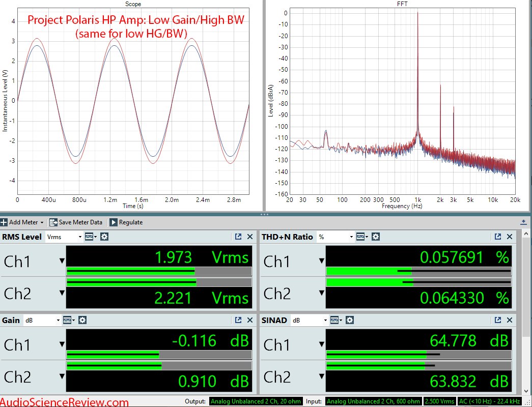The height and width of the screenshot is (407, 532).
Task: Expand the Ch1 arrow in SINAD meter
Action: [x=321, y=344]
